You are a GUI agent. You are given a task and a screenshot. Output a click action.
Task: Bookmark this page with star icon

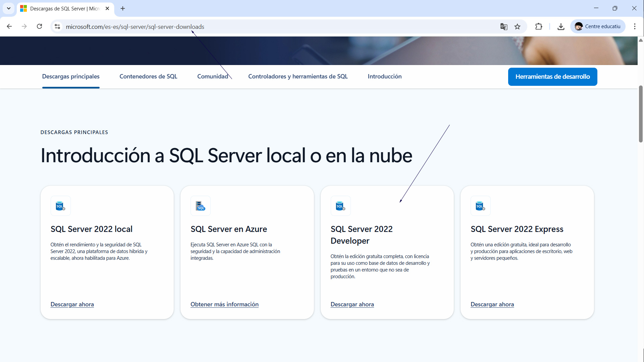coord(518,26)
